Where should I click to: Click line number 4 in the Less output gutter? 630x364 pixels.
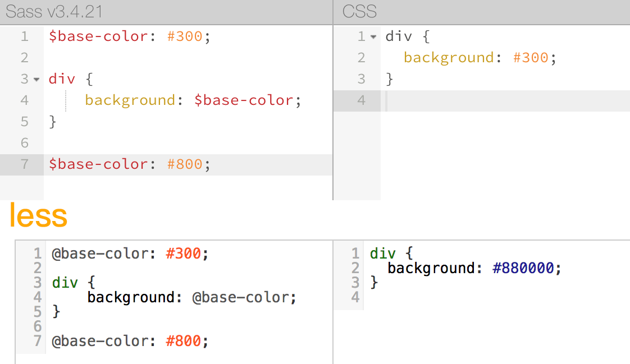pos(355,297)
